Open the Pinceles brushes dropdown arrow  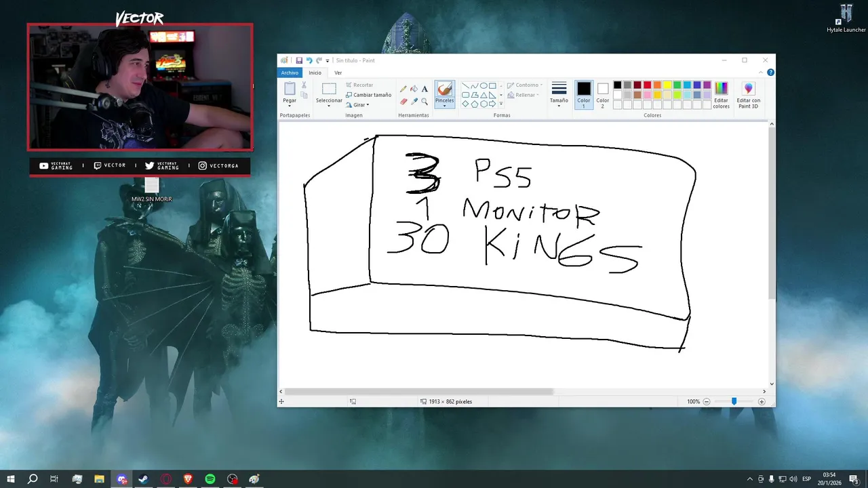pyautogui.click(x=444, y=106)
